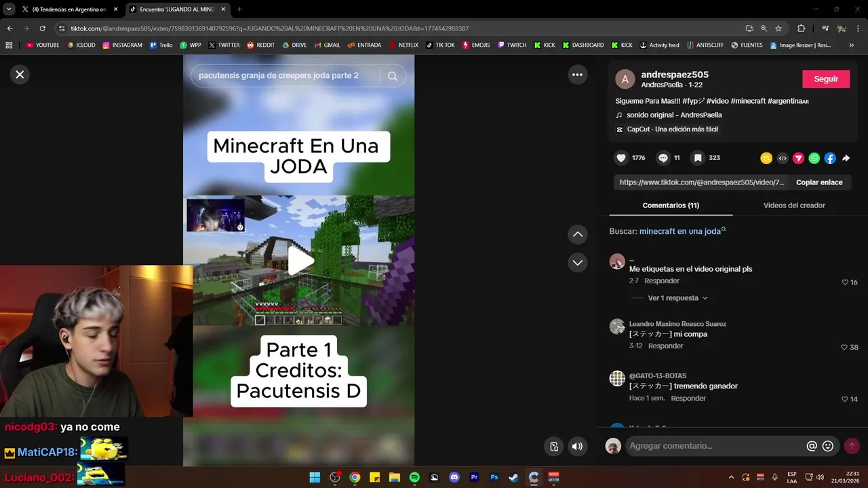Image resolution: width=868 pixels, height=488 pixels.
Task: Open the three-dot more options menu
Action: pyautogui.click(x=577, y=75)
